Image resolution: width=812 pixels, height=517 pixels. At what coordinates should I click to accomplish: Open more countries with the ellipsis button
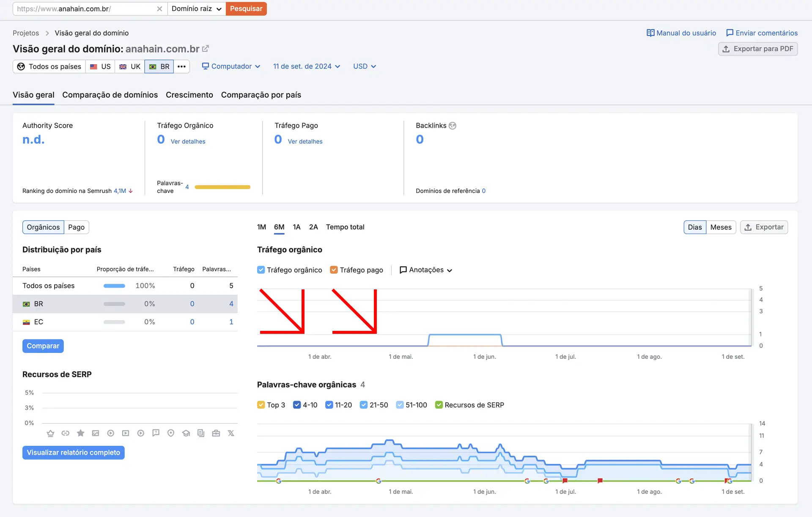tap(181, 66)
